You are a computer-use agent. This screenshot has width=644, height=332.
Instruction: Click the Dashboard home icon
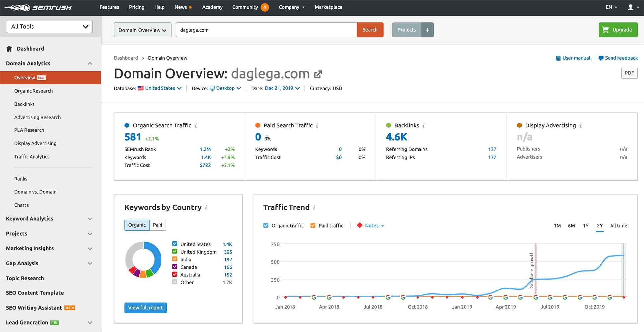[9, 49]
